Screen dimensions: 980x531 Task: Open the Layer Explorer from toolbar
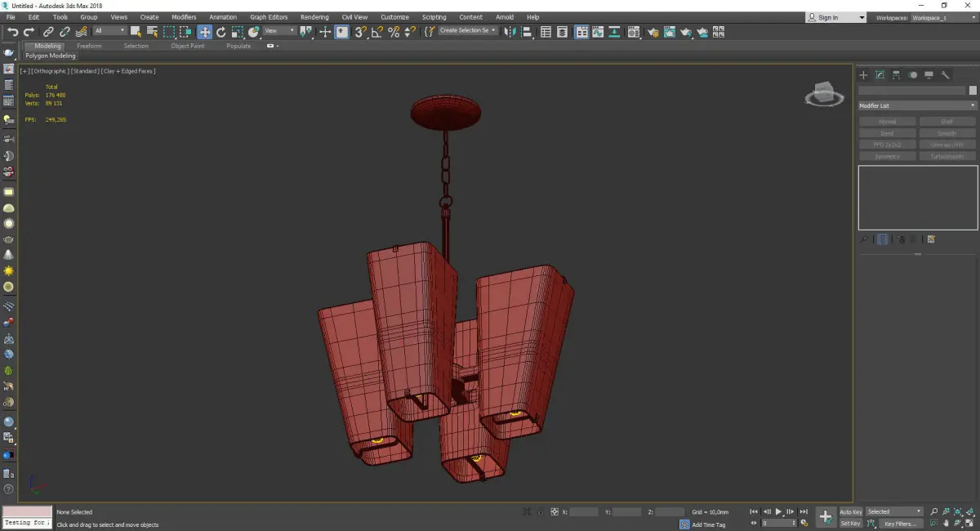[x=562, y=32]
